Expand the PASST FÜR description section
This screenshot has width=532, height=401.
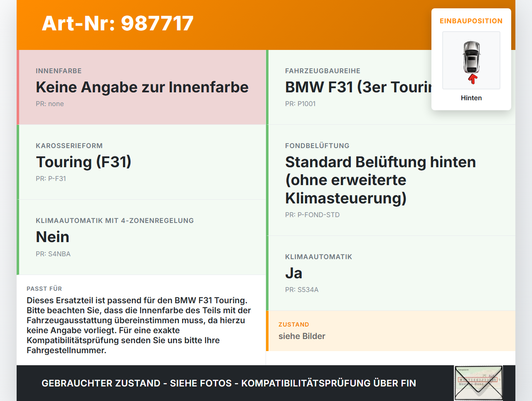click(x=141, y=320)
